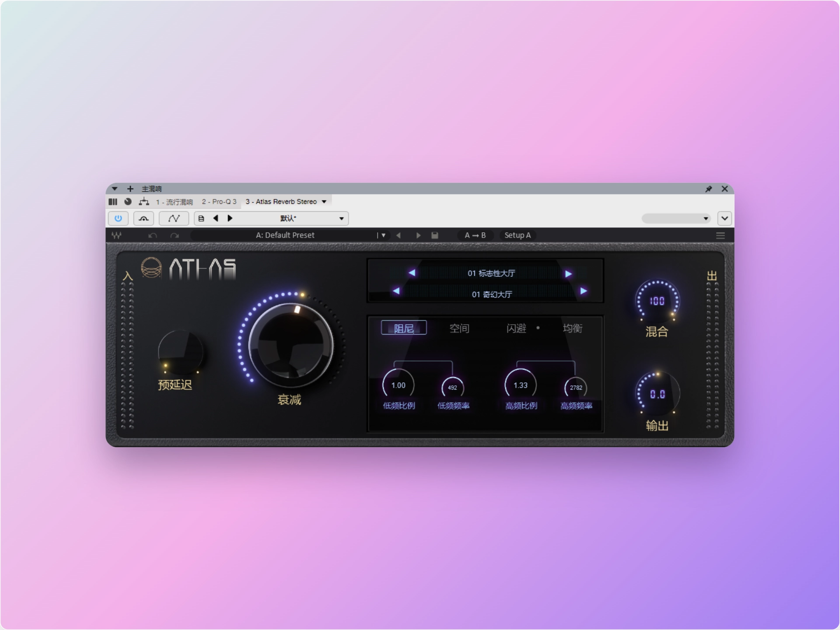Undo last change in Waves toolbar
The height and width of the screenshot is (630, 840).
coord(152,235)
